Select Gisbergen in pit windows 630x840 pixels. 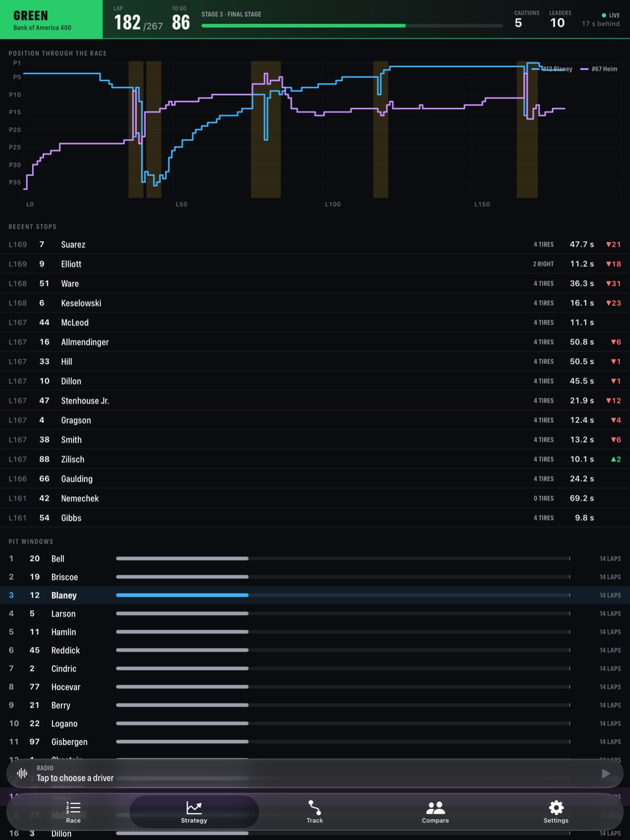coord(315,741)
